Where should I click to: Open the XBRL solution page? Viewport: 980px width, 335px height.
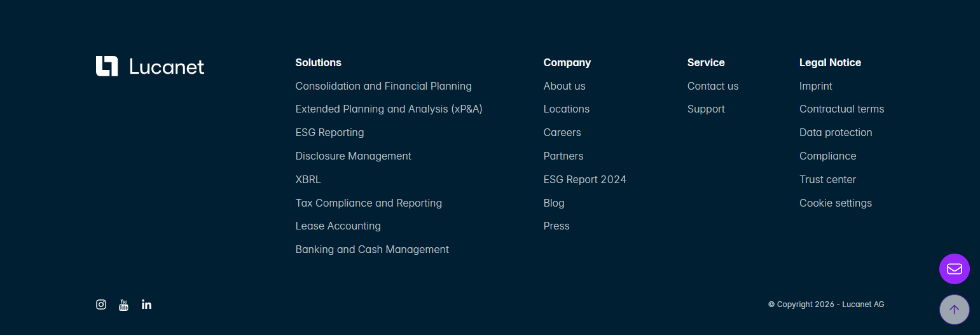(308, 180)
